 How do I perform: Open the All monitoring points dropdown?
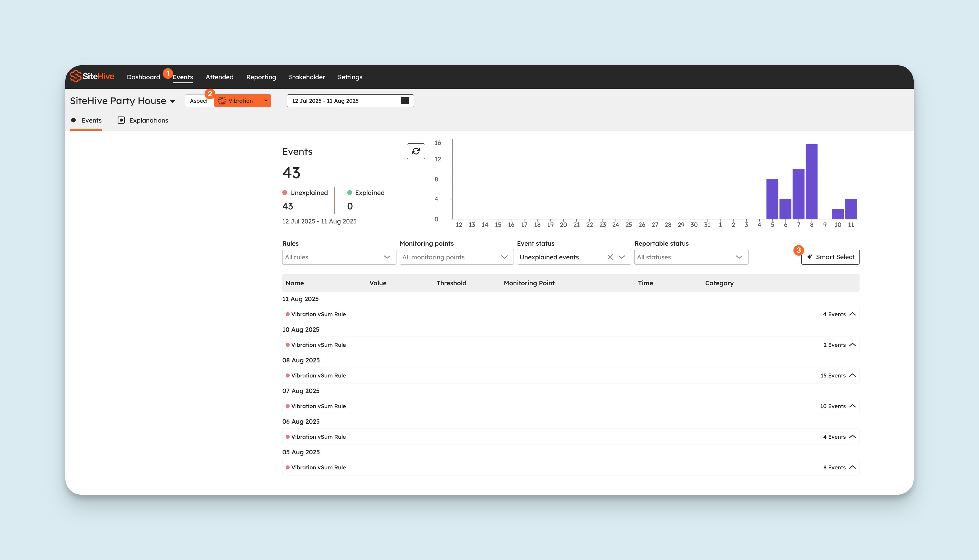point(456,257)
